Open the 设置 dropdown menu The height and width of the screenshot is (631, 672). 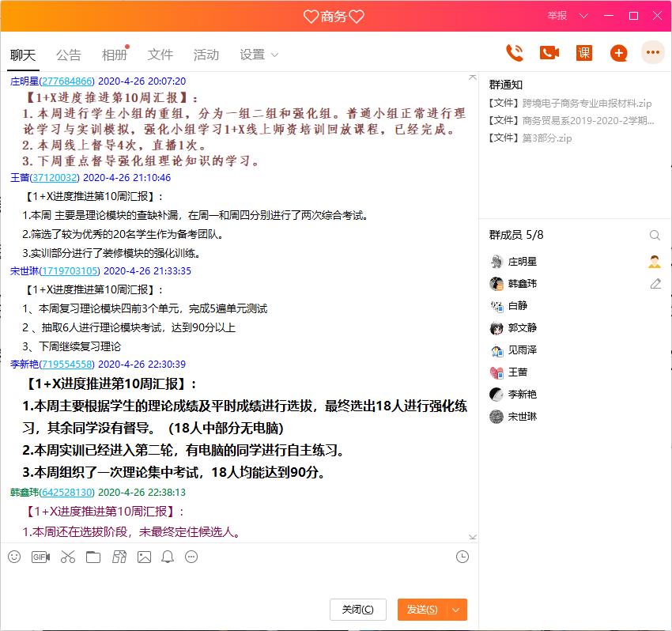pos(259,55)
